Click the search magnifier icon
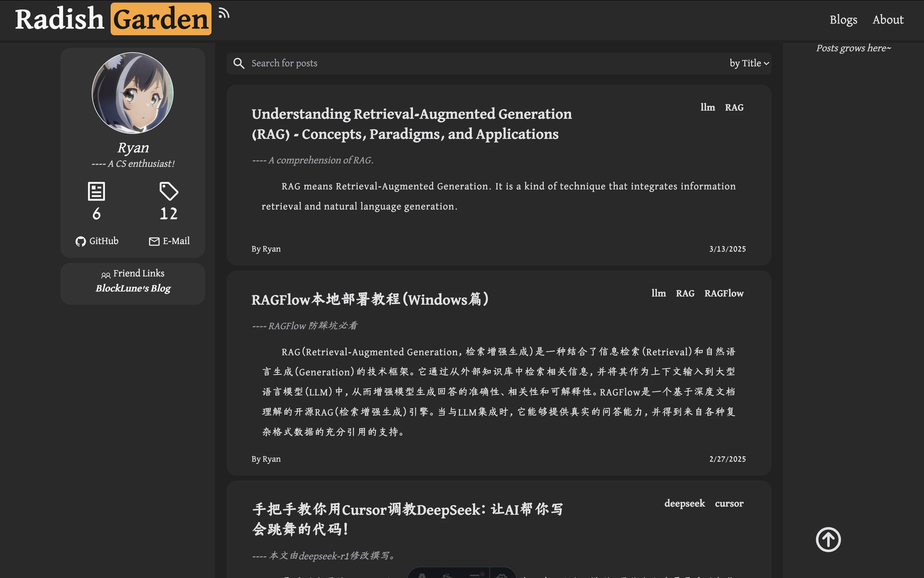Viewport: 924px width, 578px height. click(x=239, y=63)
